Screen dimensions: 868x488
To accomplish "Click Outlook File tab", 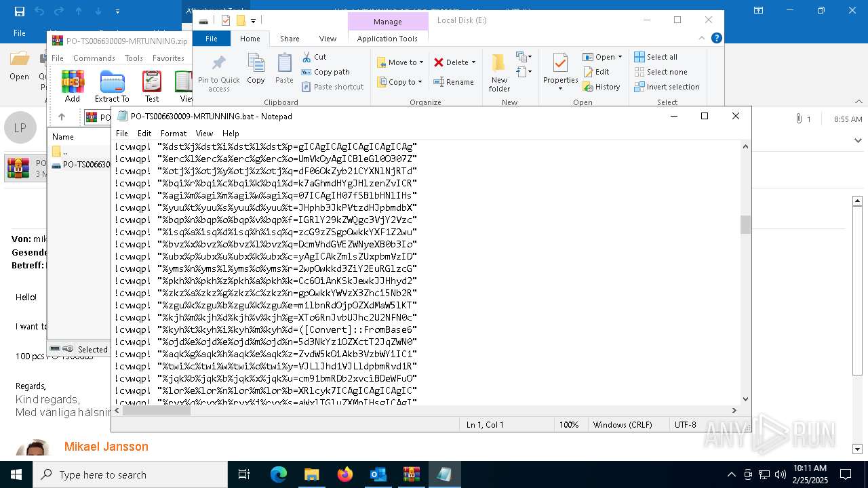I will coord(20,33).
